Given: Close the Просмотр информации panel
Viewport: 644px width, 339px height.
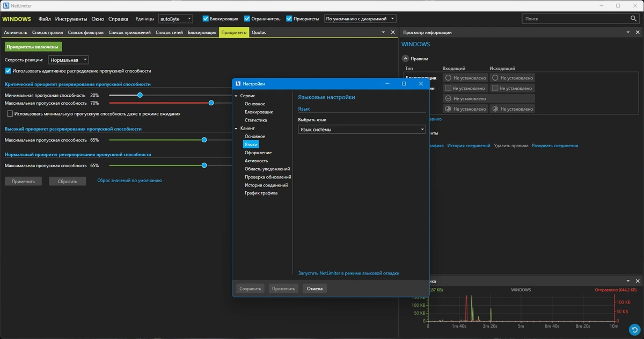Looking at the screenshot, I should (x=638, y=32).
